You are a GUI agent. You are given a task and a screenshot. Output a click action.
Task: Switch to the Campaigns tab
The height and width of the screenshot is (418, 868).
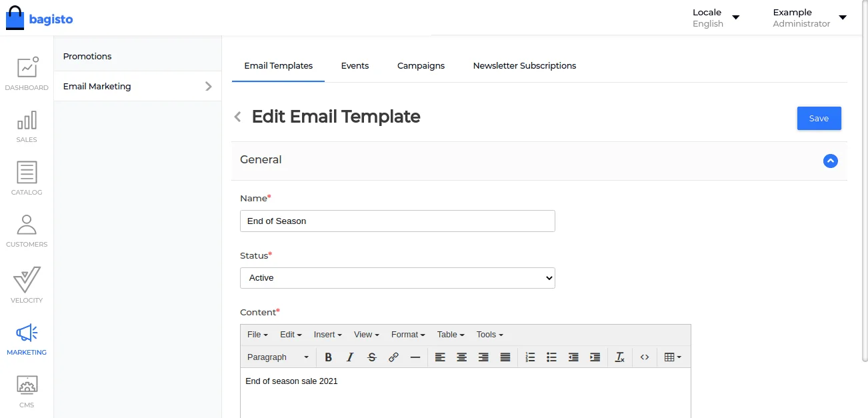coord(421,66)
